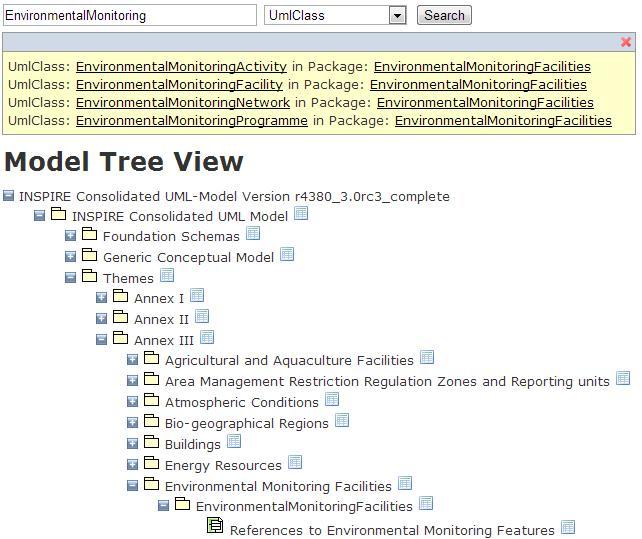Open details icon next to Foundation Schemas
The height and width of the screenshot is (539, 642).
coord(253,234)
